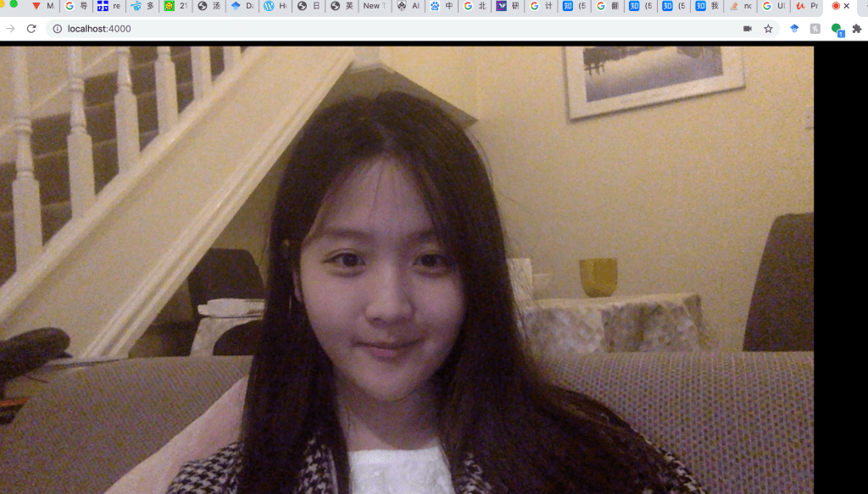The width and height of the screenshot is (868, 494).
Task: Click the camera access icon in address bar
Action: pos(748,29)
